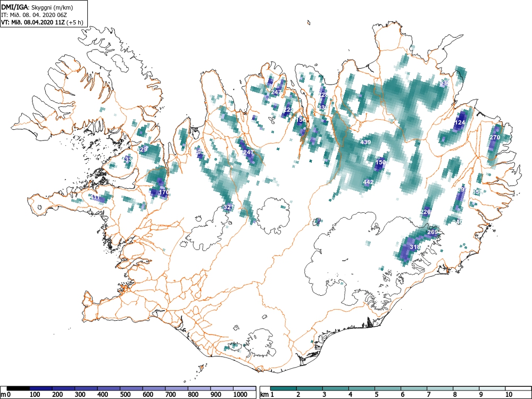Click the 439 visibility value on map
Viewport: 532px width, 399px height.
coord(365,142)
